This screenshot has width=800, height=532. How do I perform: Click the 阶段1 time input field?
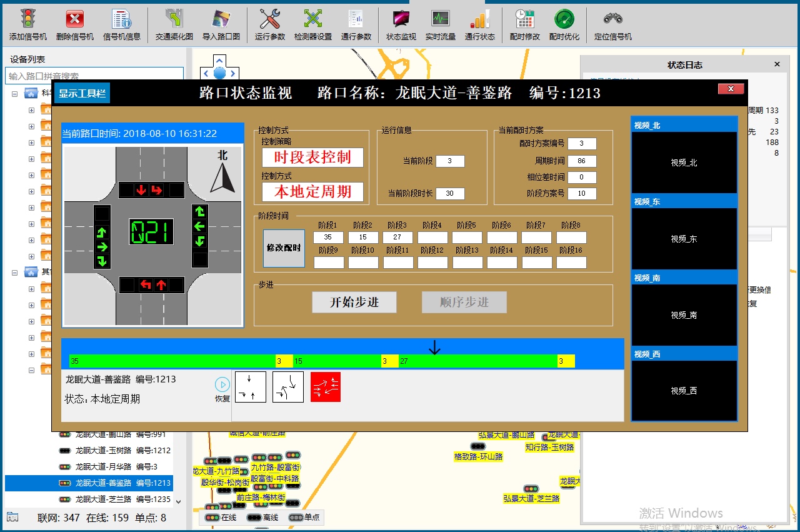tap(328, 238)
